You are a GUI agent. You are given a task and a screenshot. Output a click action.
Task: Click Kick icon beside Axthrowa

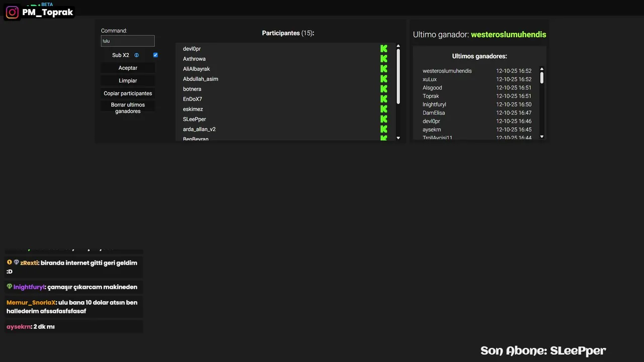click(384, 59)
